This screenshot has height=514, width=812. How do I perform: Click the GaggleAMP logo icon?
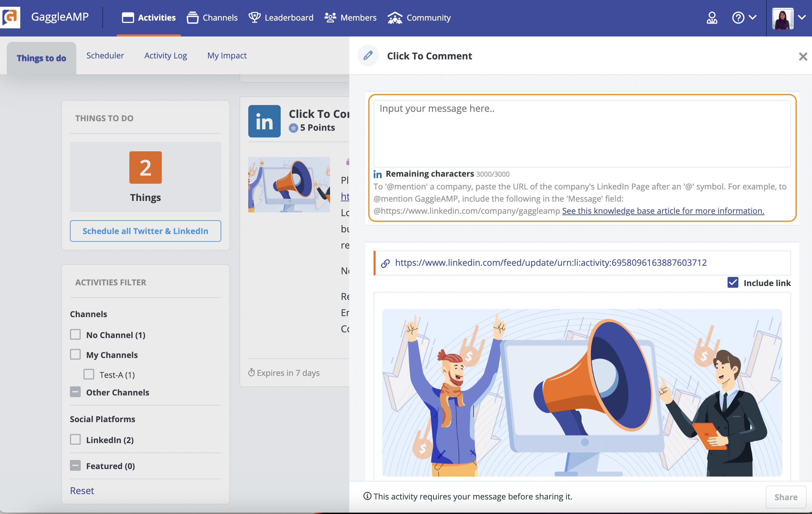(10, 17)
